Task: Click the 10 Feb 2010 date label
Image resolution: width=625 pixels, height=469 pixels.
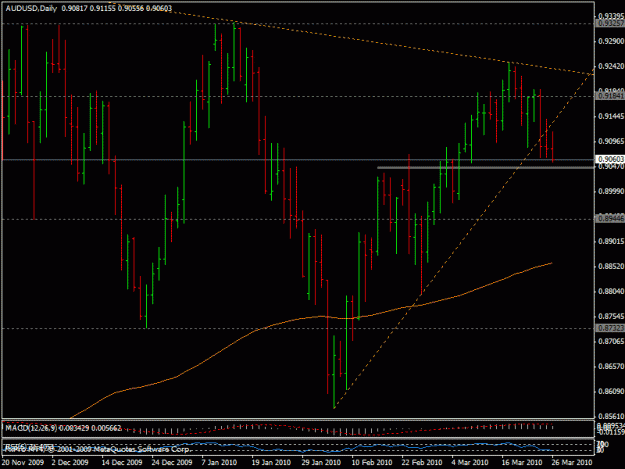Action: coord(371,462)
